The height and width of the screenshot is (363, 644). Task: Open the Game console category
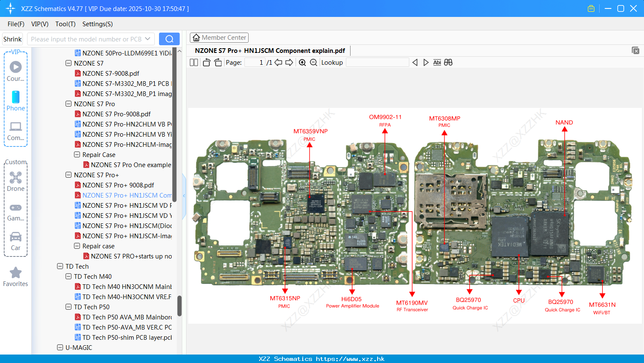pos(16,207)
